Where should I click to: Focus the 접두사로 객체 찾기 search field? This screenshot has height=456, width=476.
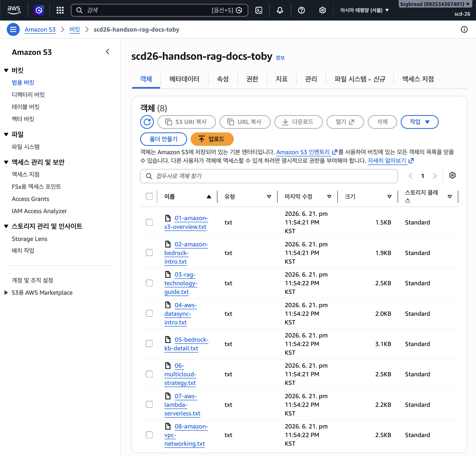269,176
